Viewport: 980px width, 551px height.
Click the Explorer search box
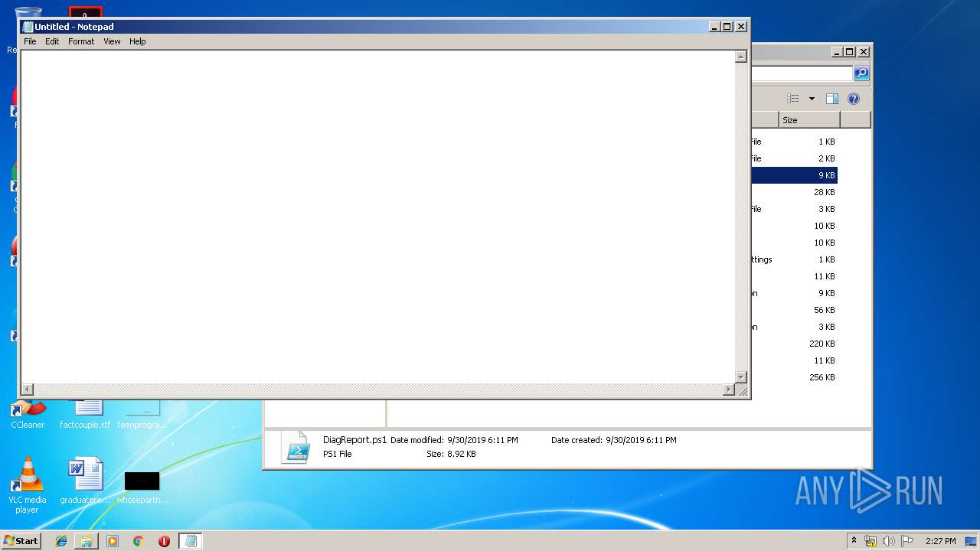pyautogui.click(x=802, y=73)
